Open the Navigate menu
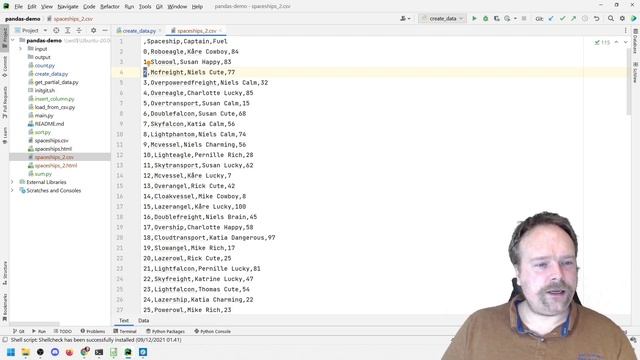The width and height of the screenshot is (640, 360). (68, 7)
